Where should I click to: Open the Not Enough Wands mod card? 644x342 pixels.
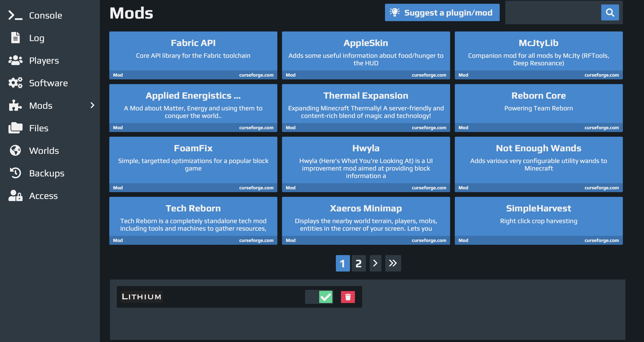point(539,164)
